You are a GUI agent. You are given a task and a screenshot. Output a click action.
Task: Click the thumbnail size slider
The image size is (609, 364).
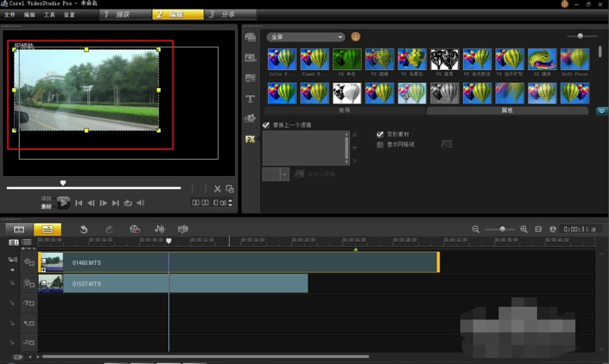580,36
